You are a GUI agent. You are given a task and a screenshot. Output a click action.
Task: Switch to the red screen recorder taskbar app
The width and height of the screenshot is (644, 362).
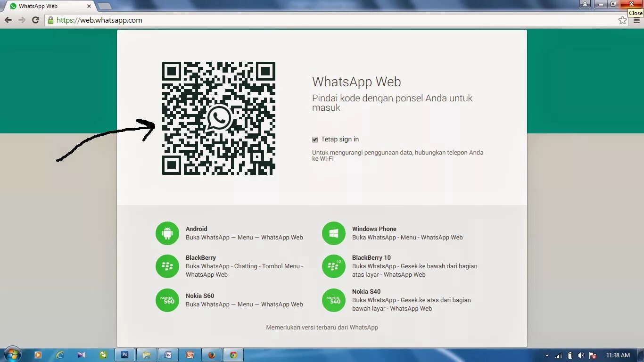click(x=190, y=355)
